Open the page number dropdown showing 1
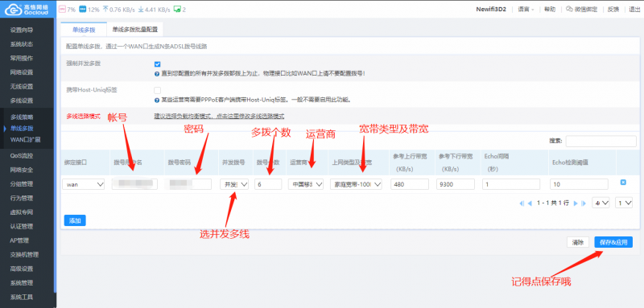The height and width of the screenshot is (308, 644). [624, 203]
